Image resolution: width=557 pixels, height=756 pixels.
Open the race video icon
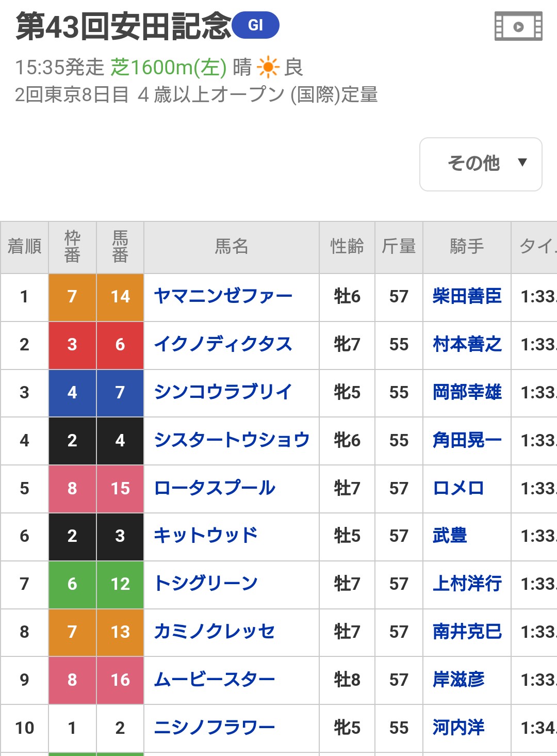[518, 26]
